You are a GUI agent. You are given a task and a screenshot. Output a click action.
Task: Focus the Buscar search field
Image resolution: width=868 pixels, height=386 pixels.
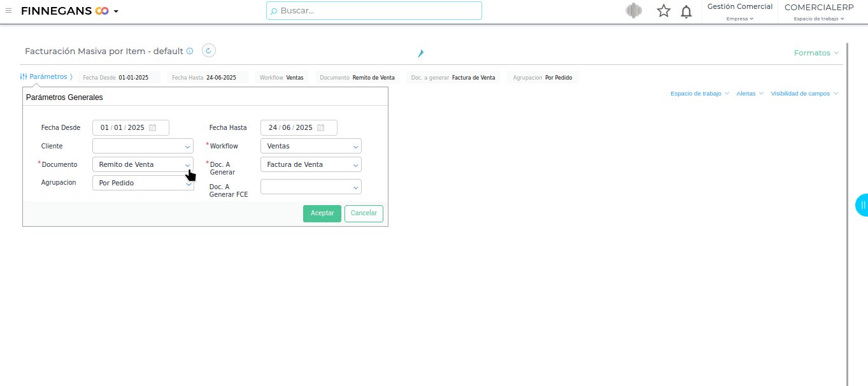[x=374, y=11]
